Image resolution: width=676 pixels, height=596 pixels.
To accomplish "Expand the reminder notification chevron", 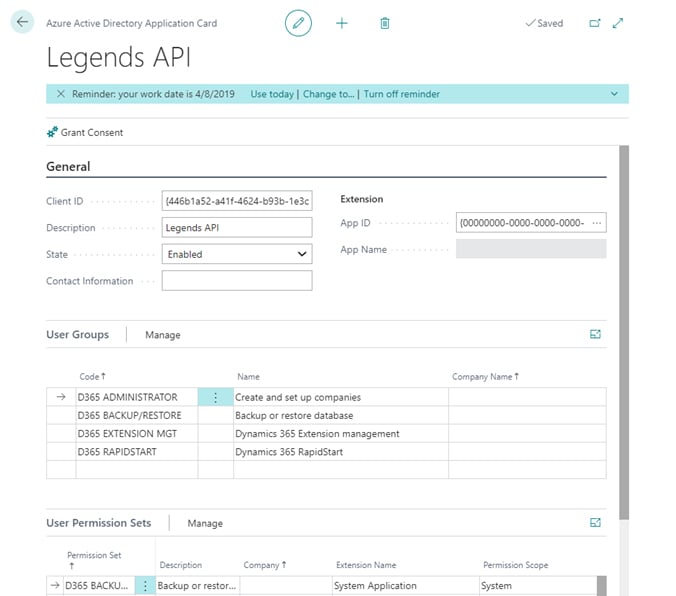I will [x=614, y=94].
